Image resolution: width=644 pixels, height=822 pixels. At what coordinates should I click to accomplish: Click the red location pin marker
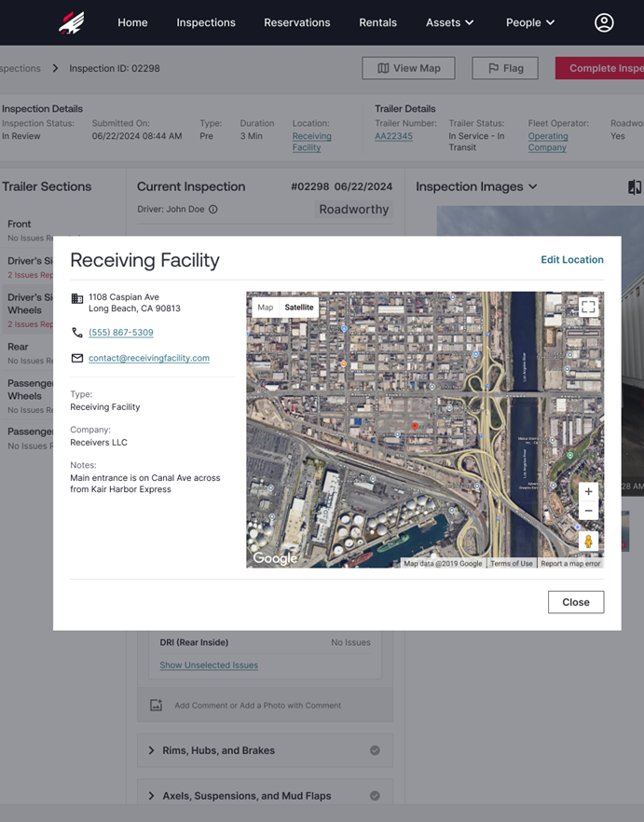point(415,427)
